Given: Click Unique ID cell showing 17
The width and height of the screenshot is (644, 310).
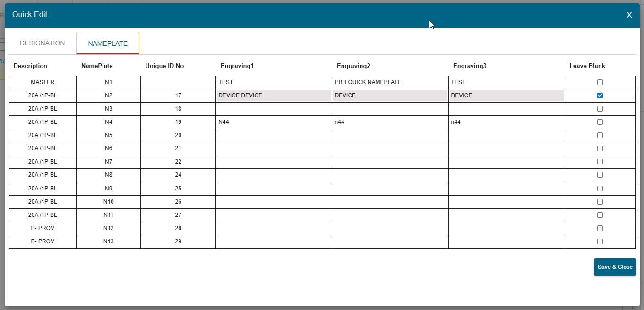Looking at the screenshot, I should click(178, 95).
